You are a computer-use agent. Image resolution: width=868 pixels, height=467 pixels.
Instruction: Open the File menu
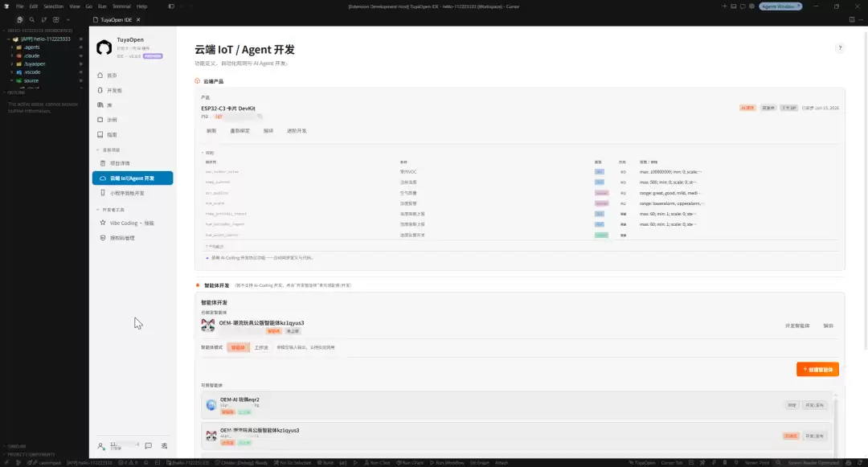[20, 6]
